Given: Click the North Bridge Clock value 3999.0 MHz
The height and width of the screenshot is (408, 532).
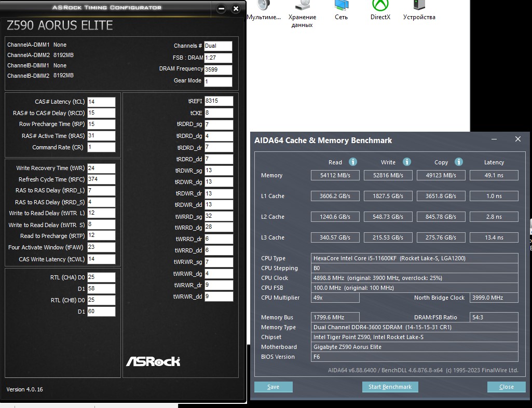Looking at the screenshot, I should tap(494, 298).
